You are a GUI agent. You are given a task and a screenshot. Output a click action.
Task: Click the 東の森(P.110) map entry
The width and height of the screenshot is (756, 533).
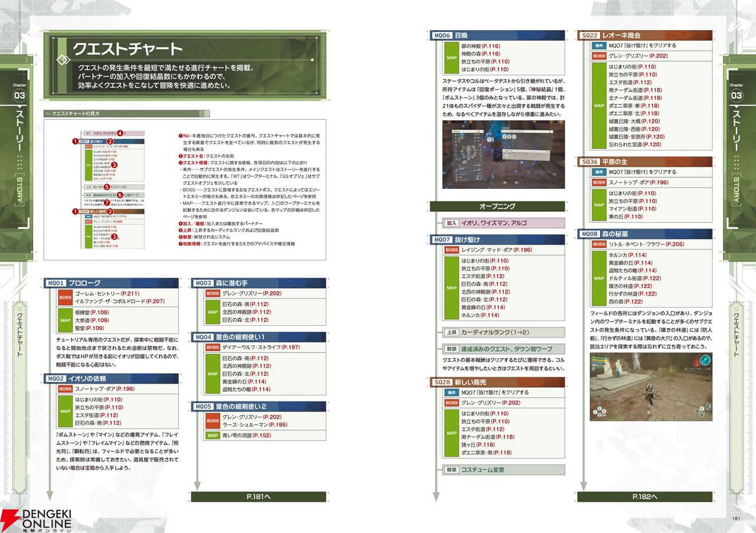627,217
